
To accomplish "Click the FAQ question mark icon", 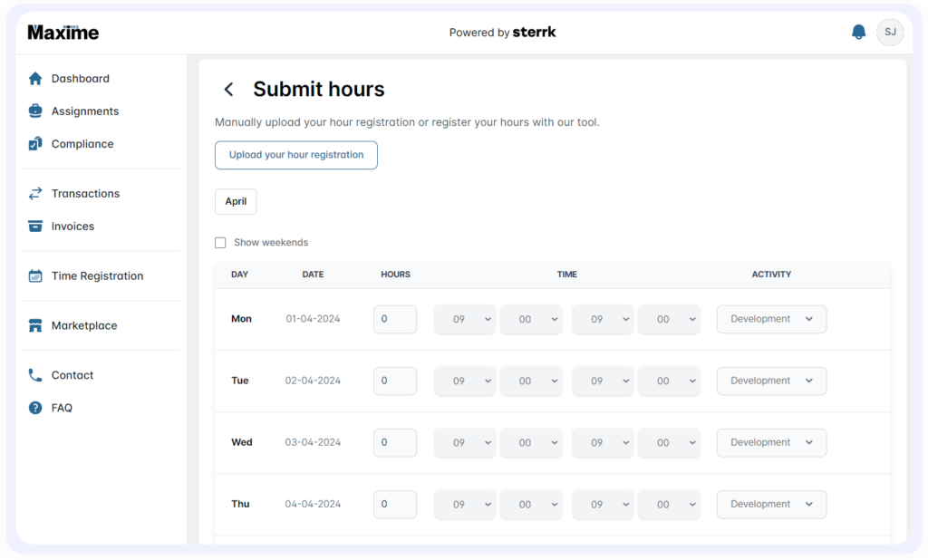I will tap(35, 408).
